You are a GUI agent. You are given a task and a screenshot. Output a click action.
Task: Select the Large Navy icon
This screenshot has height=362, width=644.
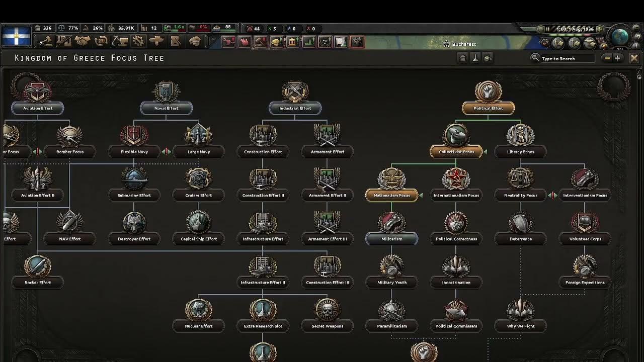click(198, 134)
